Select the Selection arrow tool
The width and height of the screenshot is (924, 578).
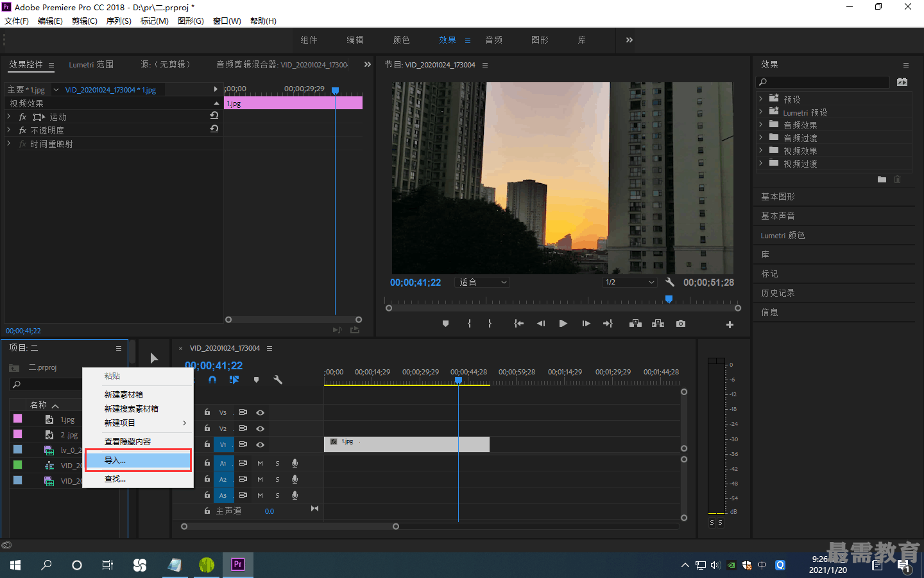point(154,358)
